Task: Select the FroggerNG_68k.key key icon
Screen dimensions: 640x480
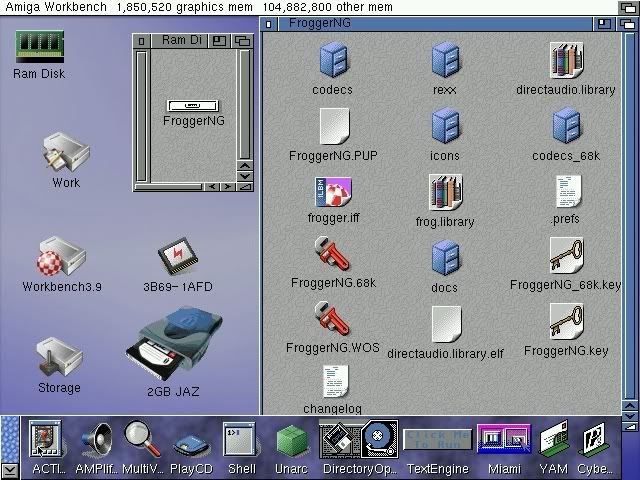Action: point(566,257)
